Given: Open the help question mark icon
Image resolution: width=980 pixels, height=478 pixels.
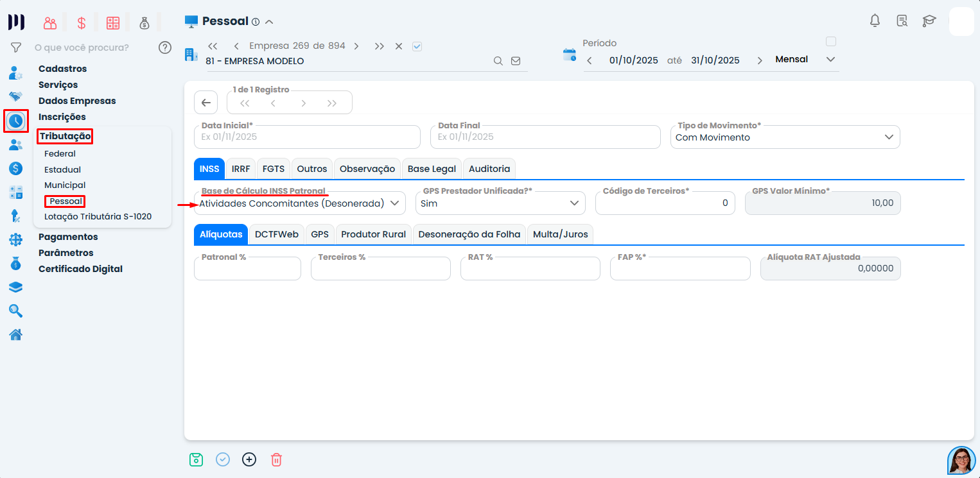Looking at the screenshot, I should pos(165,47).
